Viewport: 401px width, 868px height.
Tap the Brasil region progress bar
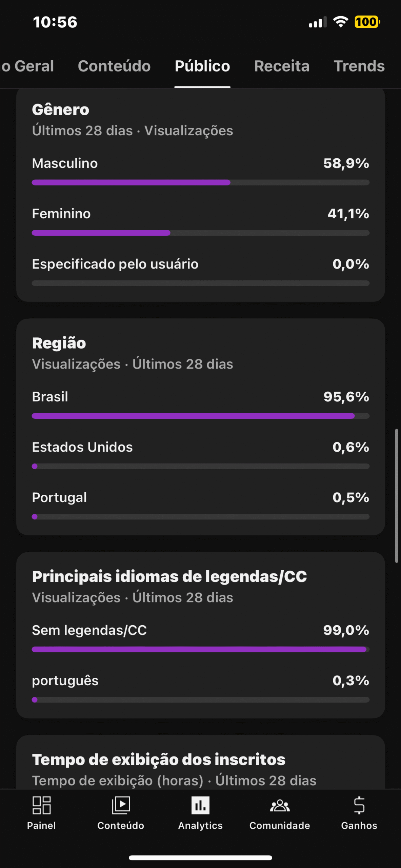click(x=200, y=416)
